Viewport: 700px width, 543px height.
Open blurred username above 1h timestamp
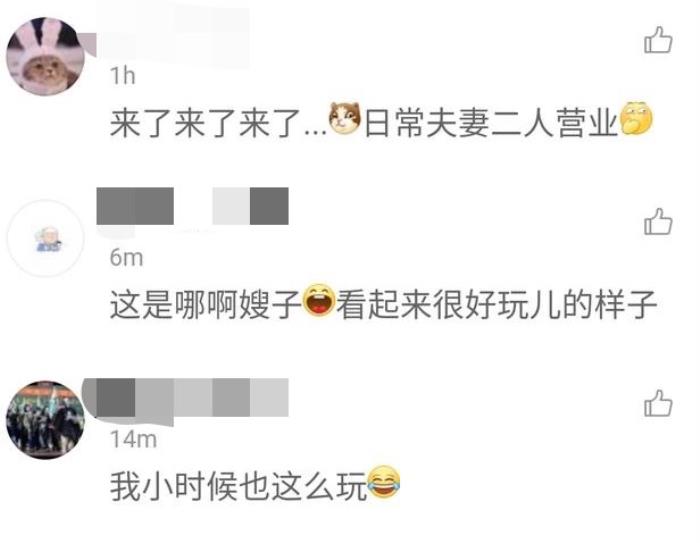point(173,38)
